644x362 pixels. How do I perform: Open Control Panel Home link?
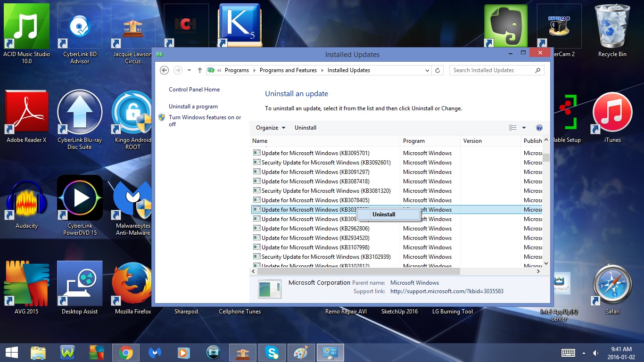coord(194,90)
